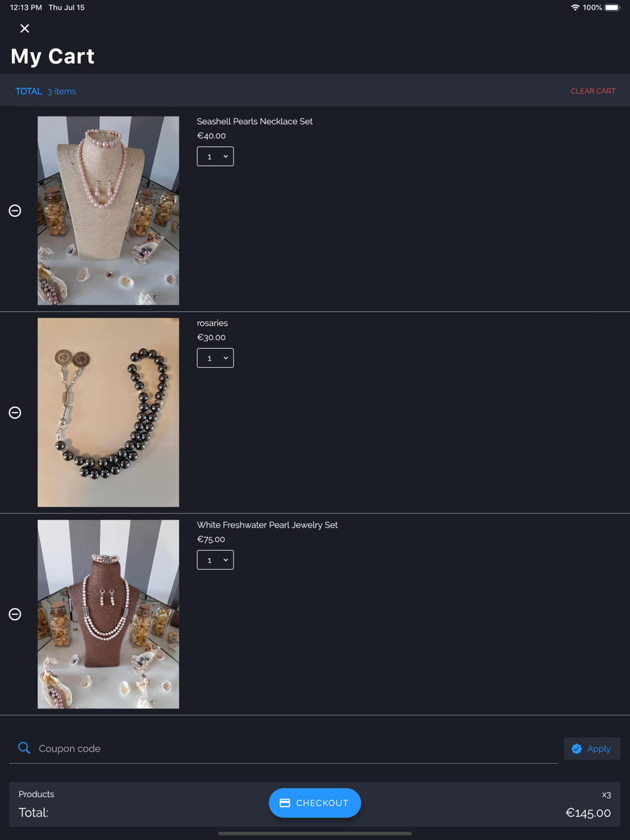The width and height of the screenshot is (630, 840).
Task: Remove rosaries item from cart
Action: [15, 412]
